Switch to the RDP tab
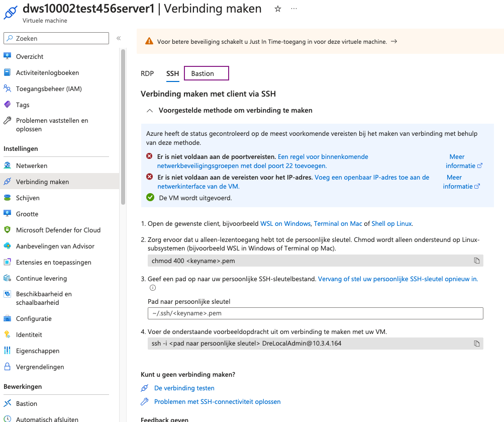Screen dimensions: 504x422 pos(147,73)
